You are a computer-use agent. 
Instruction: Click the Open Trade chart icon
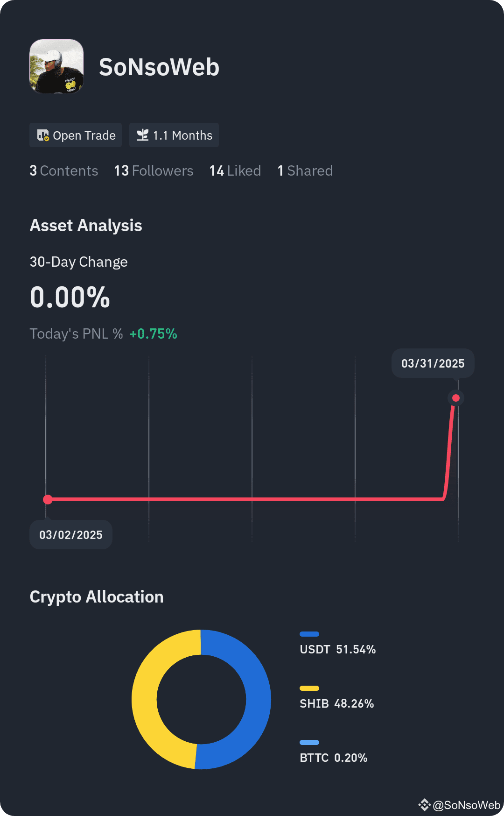tap(43, 135)
